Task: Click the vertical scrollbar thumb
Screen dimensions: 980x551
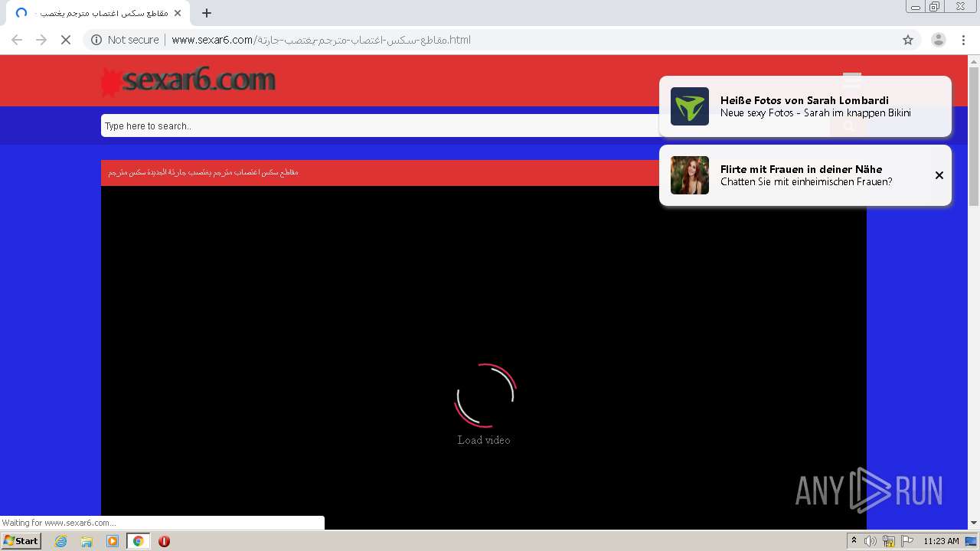Action: tap(974, 136)
